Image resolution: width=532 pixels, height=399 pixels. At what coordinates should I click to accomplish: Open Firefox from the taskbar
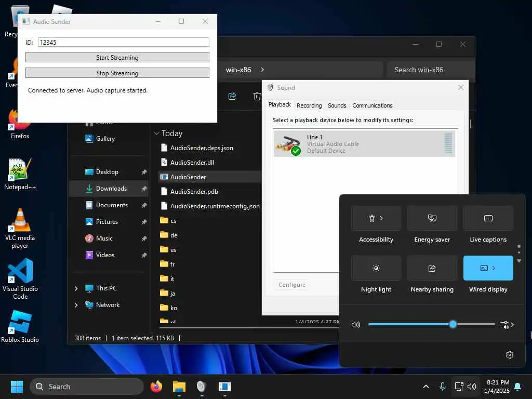[x=156, y=387]
